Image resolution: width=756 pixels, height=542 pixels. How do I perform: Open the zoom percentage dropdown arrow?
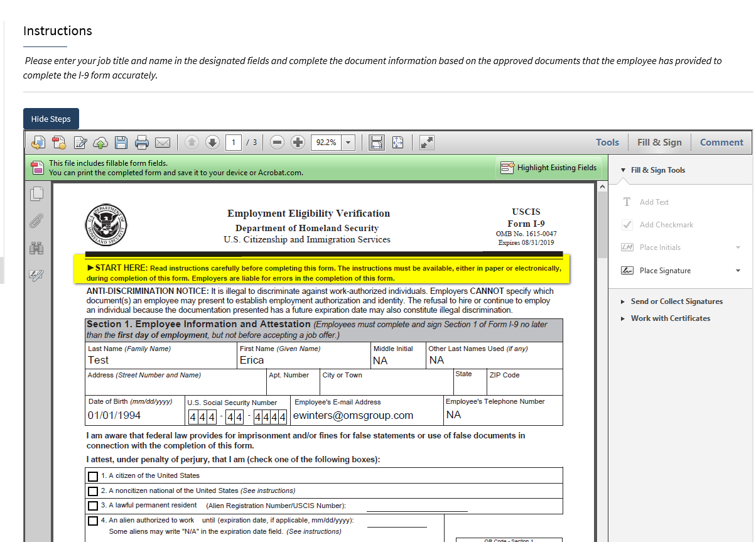tap(348, 143)
